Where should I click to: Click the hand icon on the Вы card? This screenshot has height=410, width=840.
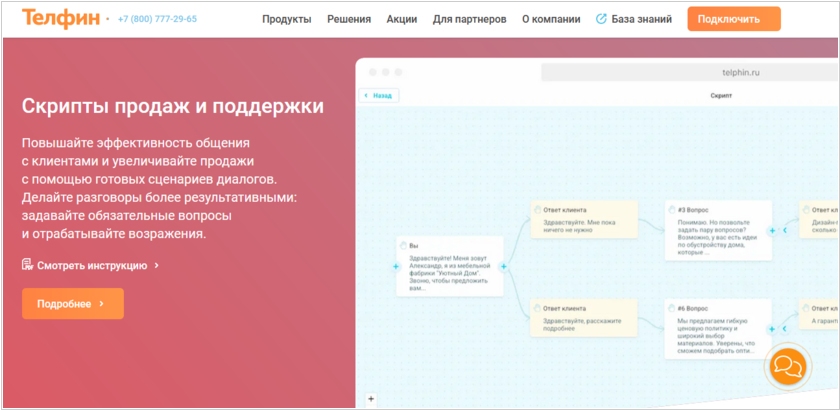[403, 245]
